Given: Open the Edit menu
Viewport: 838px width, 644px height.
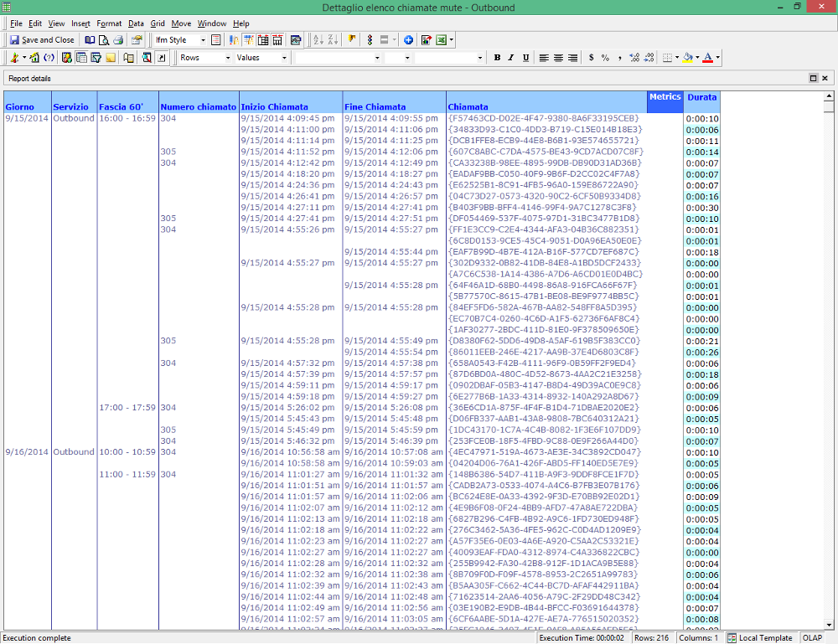Looking at the screenshot, I should (x=35, y=23).
